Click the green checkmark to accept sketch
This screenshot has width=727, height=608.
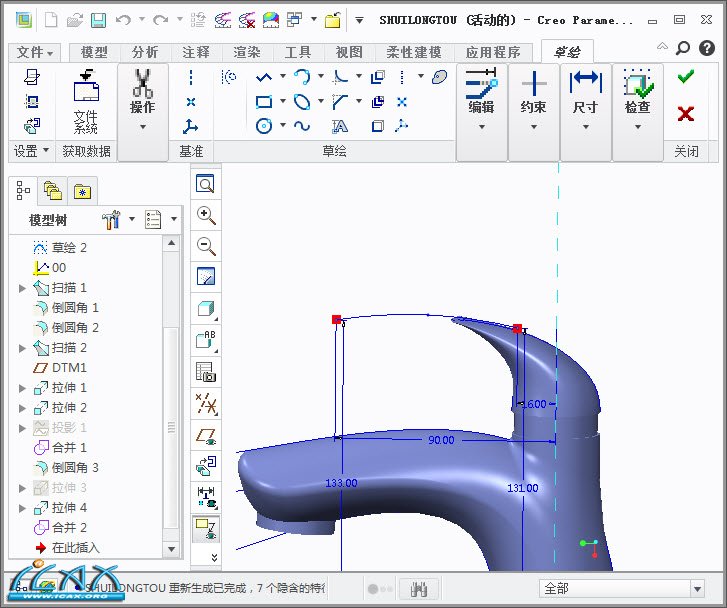[685, 77]
